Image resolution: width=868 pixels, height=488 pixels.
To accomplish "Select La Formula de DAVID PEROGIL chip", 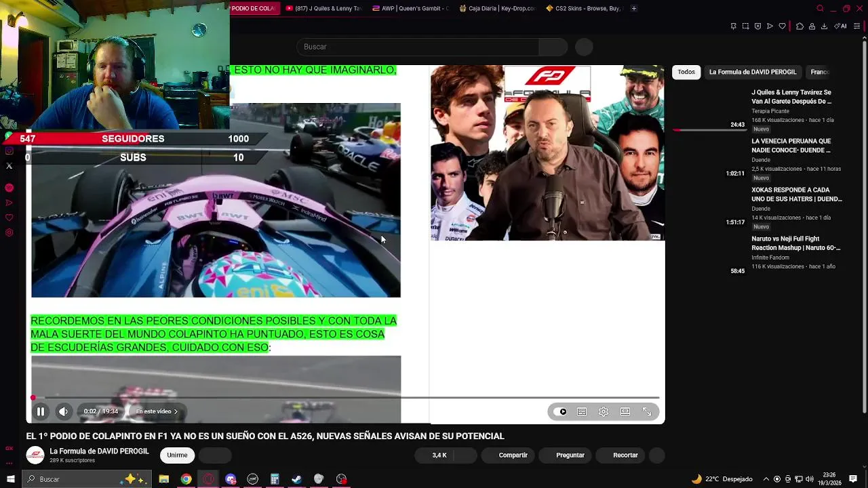I will [753, 72].
